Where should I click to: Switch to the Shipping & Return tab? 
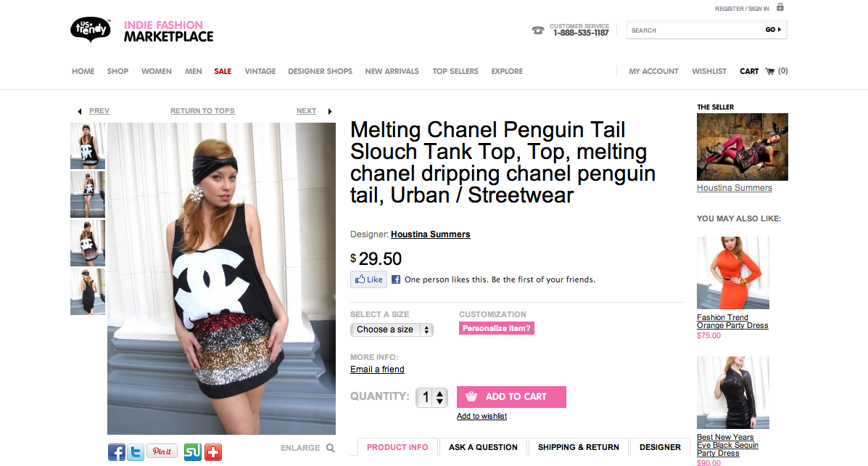[579, 447]
